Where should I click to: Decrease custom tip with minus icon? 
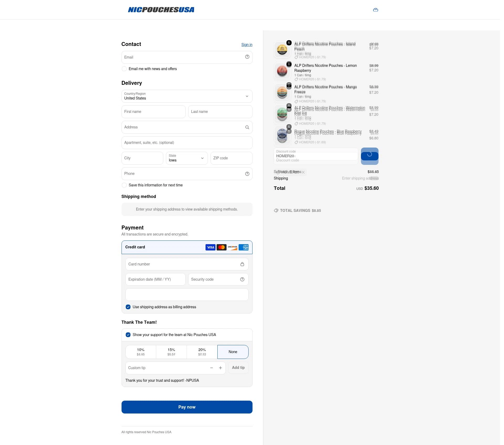point(211,368)
